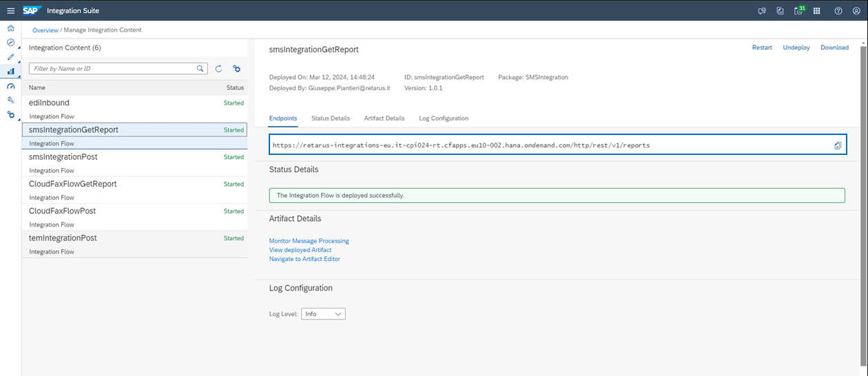Reload the Integration Content list
Viewport: 868px width, 376px height.
[218, 69]
